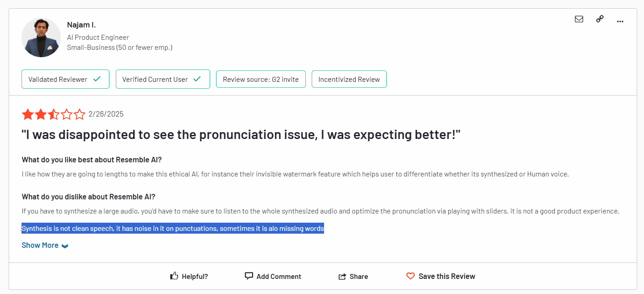The image size is (644, 294).
Task: Click the envelope email icon
Action: point(579,19)
